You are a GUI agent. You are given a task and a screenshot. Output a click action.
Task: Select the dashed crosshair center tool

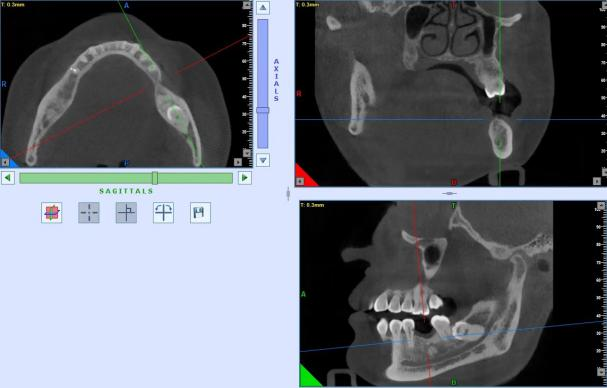click(89, 213)
